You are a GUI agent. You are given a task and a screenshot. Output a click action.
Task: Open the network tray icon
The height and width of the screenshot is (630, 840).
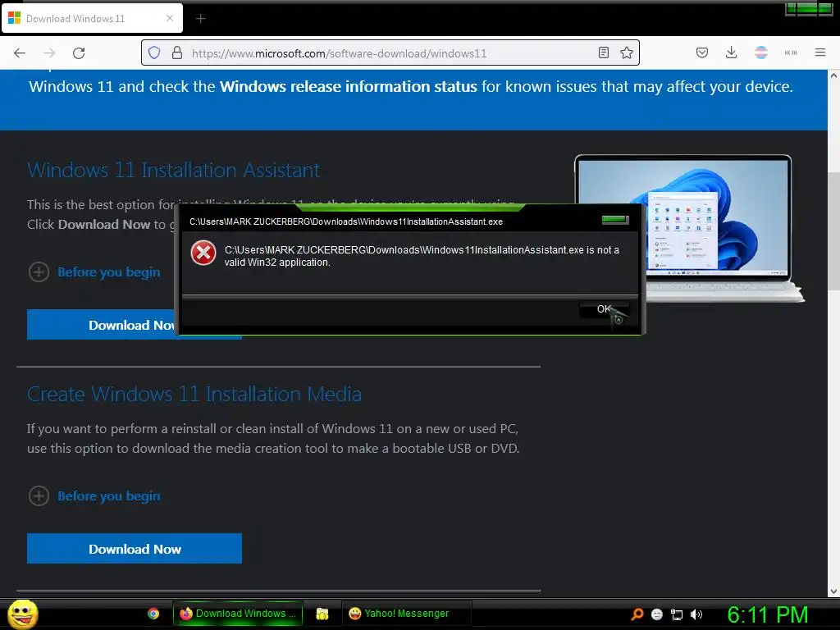[677, 614]
